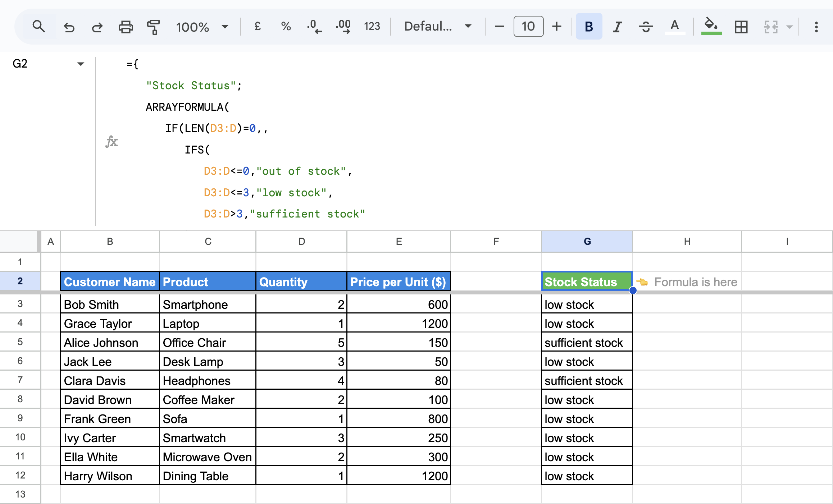Click the search menus magnifier icon
Image resolution: width=833 pixels, height=504 pixels.
click(x=38, y=26)
